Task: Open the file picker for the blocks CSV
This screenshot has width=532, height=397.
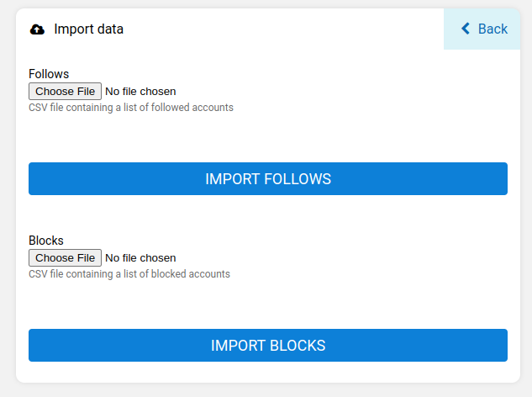Action: pyautogui.click(x=65, y=257)
